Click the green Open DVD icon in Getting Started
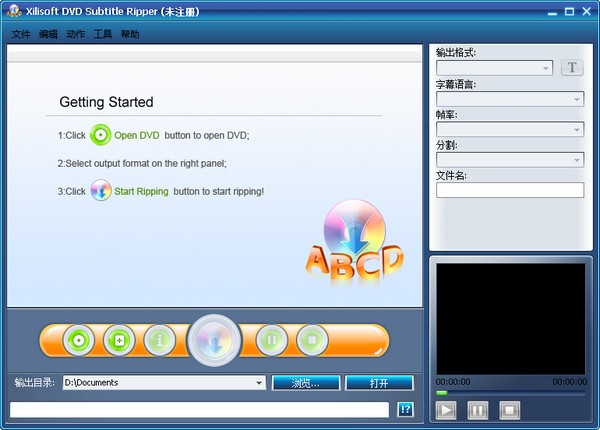The width and height of the screenshot is (600, 430). click(101, 135)
